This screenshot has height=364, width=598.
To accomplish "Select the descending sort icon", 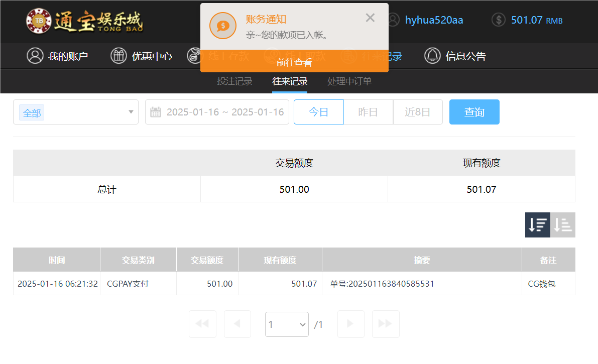I will point(537,225).
